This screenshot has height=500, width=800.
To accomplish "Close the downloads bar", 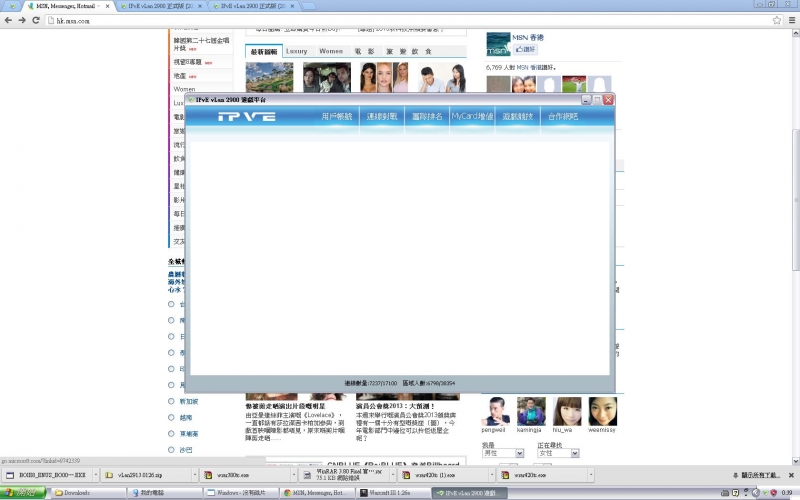I will (791, 475).
